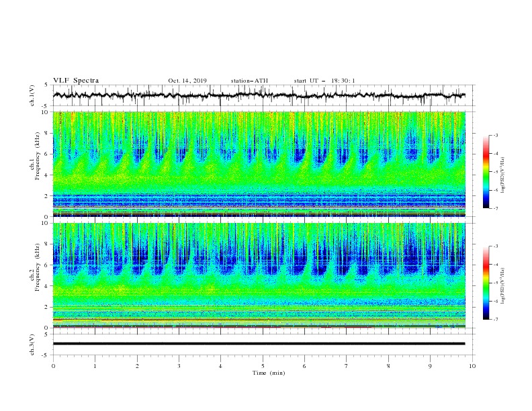Select the date text "Oct. 14, 2019"
532x411 pixels.
(x=187, y=81)
